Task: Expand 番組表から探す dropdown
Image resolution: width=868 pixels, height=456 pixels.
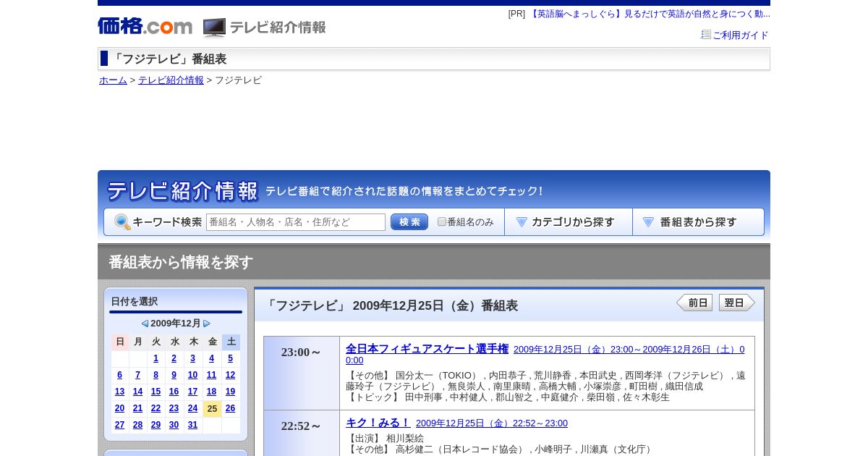Action: click(698, 222)
